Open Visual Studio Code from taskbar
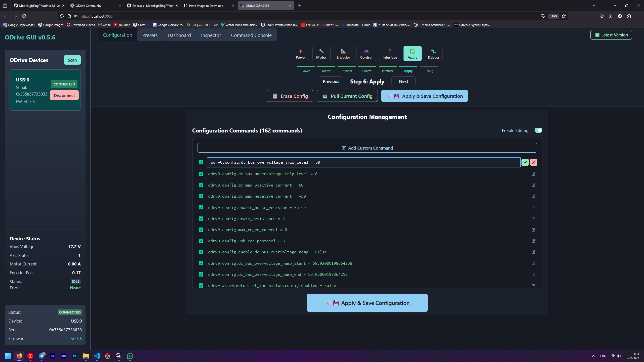Image resolution: width=644 pixels, height=362 pixels. coord(97,356)
